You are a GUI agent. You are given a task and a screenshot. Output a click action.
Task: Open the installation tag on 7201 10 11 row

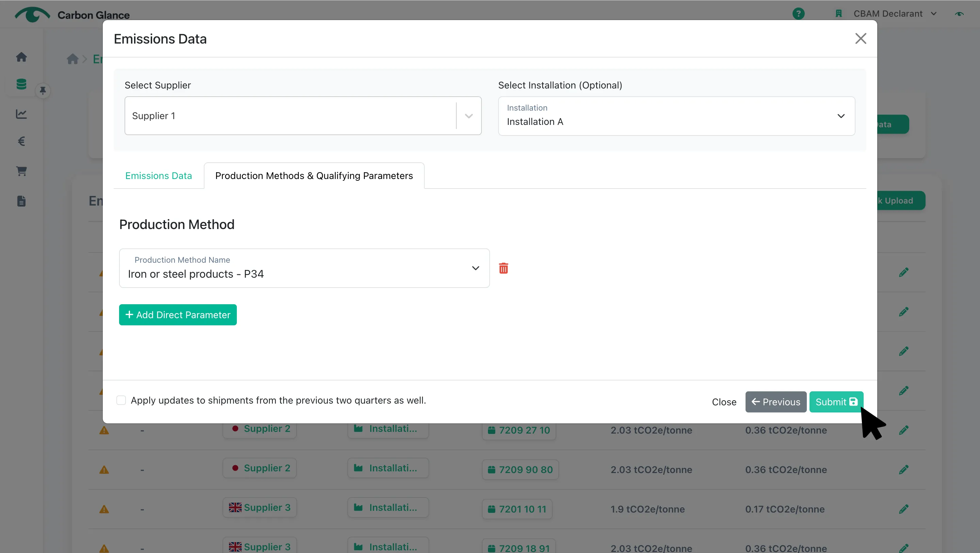pyautogui.click(x=388, y=508)
